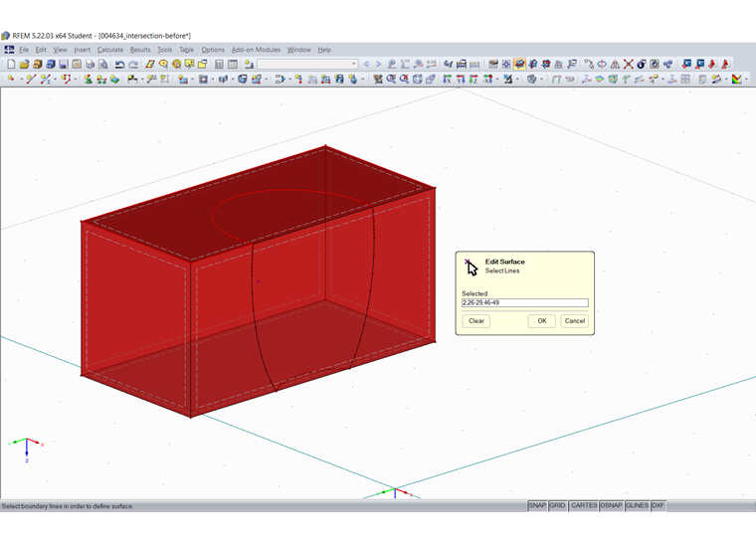Redo the last undone action

click(133, 64)
